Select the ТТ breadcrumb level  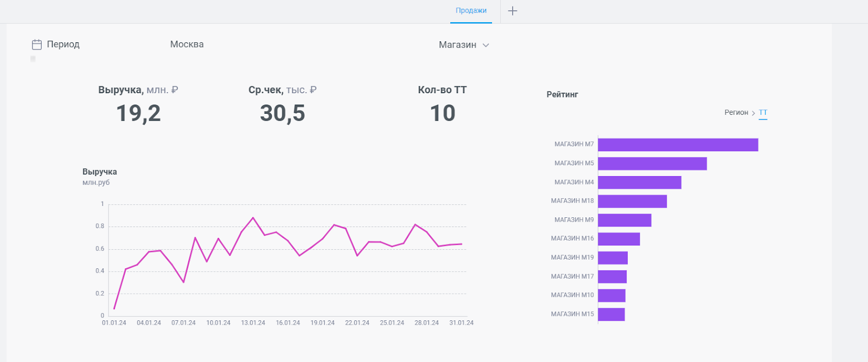point(763,113)
